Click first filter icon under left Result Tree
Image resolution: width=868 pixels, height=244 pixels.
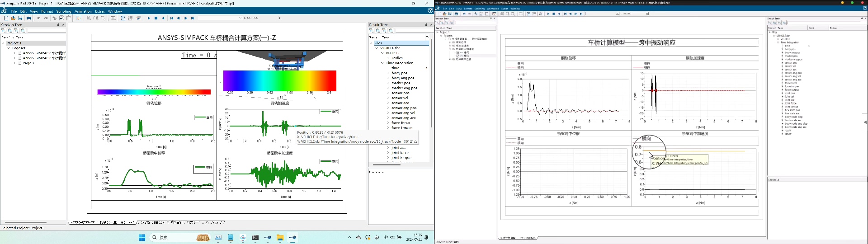(x=372, y=31)
